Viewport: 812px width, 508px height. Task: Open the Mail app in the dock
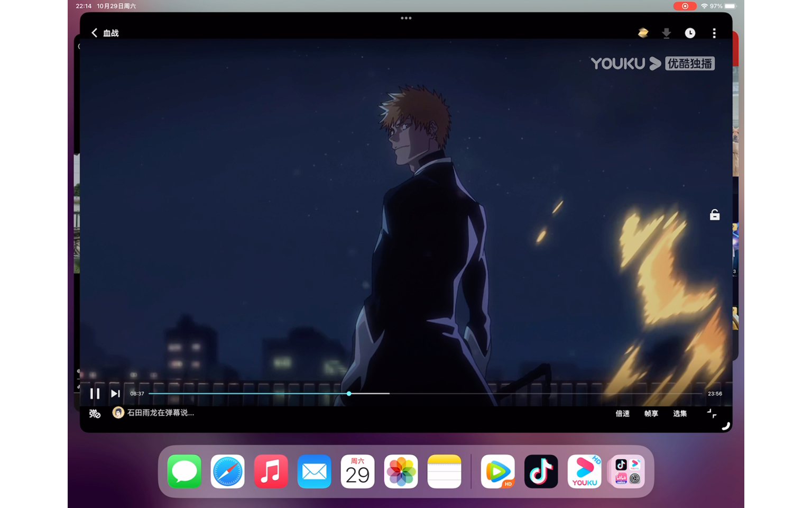click(315, 471)
